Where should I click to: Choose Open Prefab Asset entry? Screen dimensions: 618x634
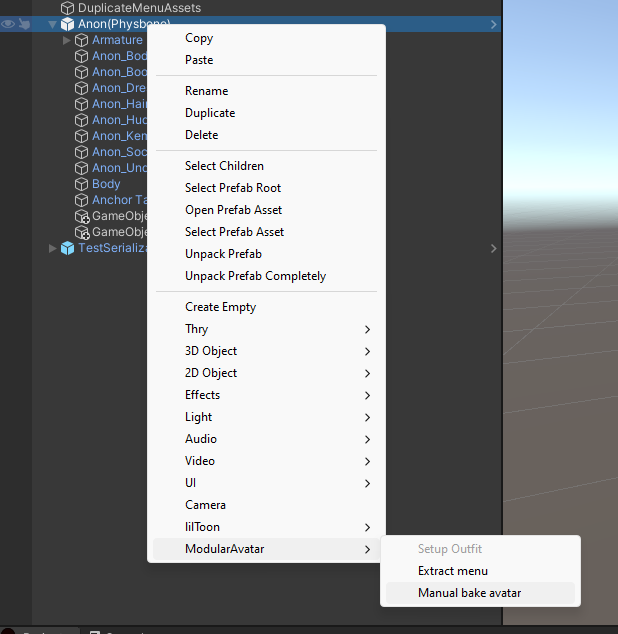[266, 210]
